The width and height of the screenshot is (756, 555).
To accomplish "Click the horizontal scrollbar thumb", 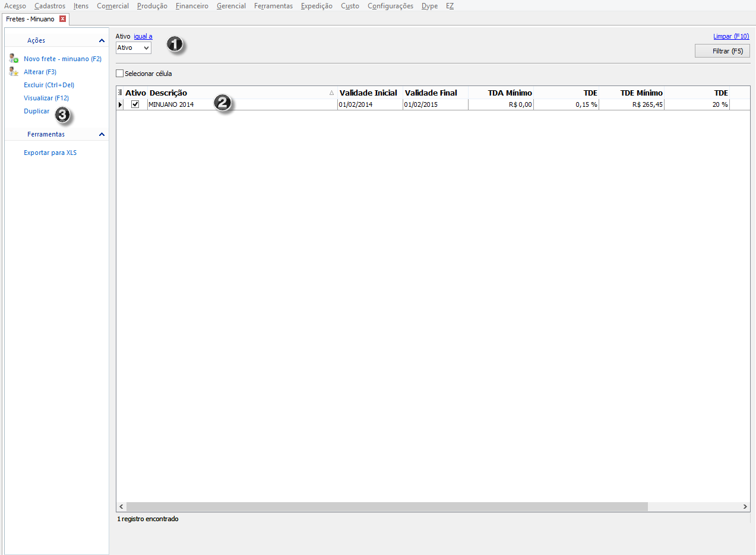I will click(x=387, y=507).
